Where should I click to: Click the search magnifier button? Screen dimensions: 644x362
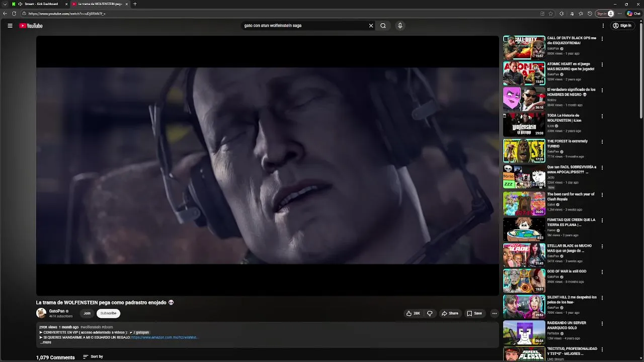click(x=383, y=26)
